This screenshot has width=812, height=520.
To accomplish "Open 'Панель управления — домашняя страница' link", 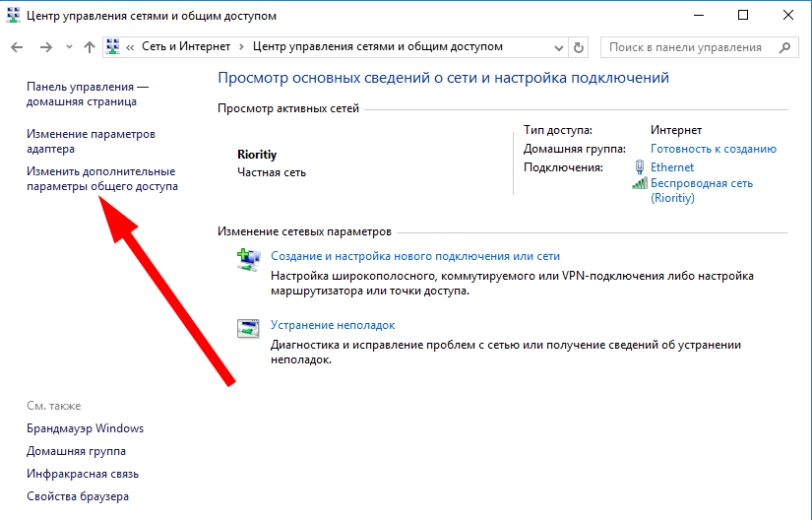I will point(88,95).
